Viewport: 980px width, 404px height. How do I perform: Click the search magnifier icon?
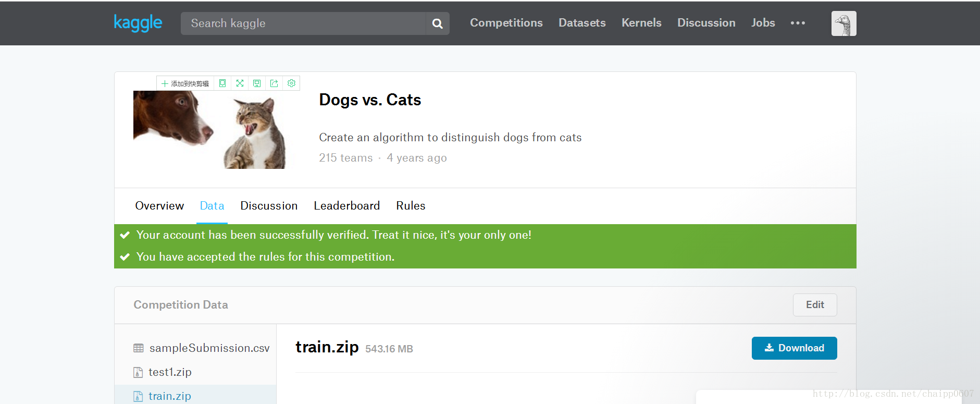coord(438,23)
